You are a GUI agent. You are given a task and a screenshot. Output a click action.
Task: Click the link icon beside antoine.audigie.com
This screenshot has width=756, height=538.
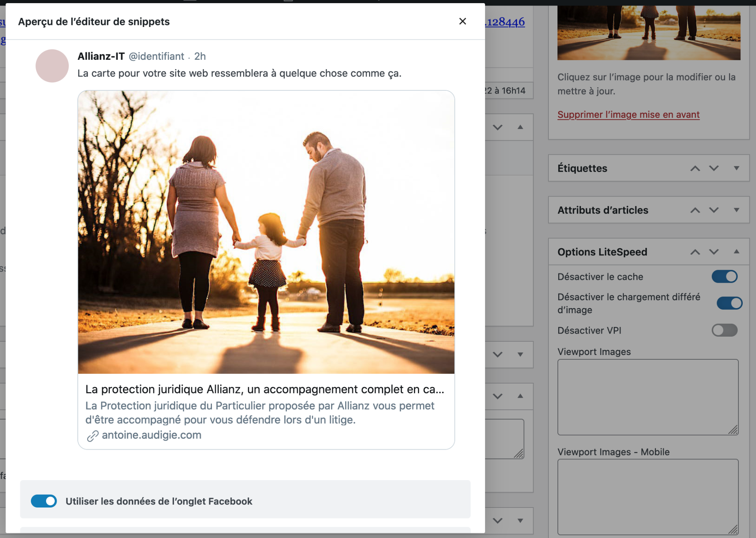point(93,436)
